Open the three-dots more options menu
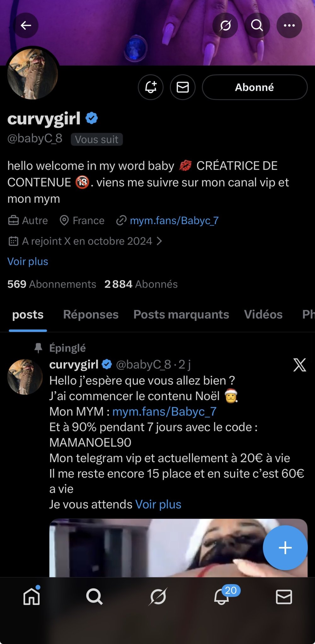This screenshot has height=644, width=315. 289,26
